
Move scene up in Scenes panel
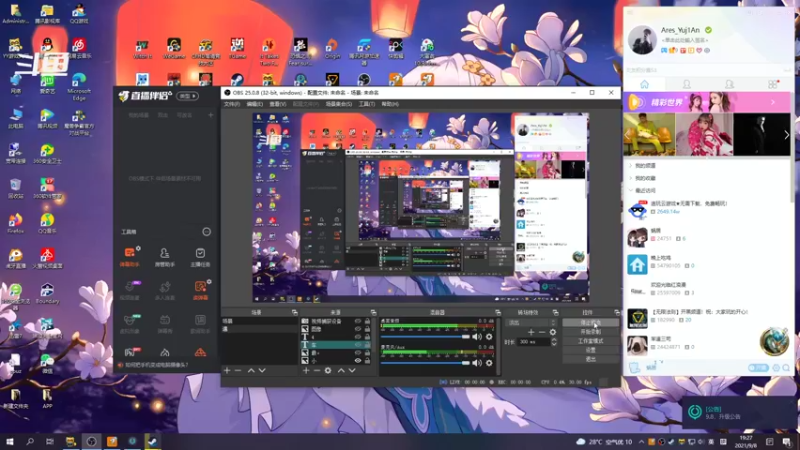[251, 370]
